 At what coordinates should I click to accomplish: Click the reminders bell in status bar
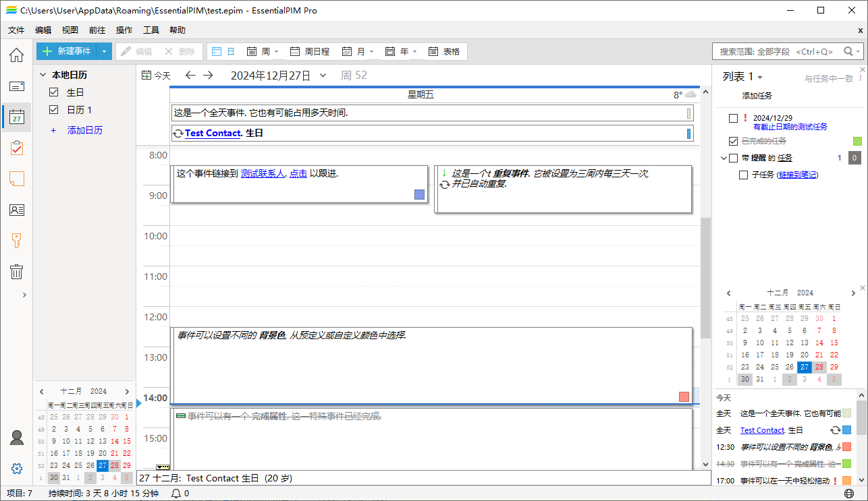pos(176,494)
